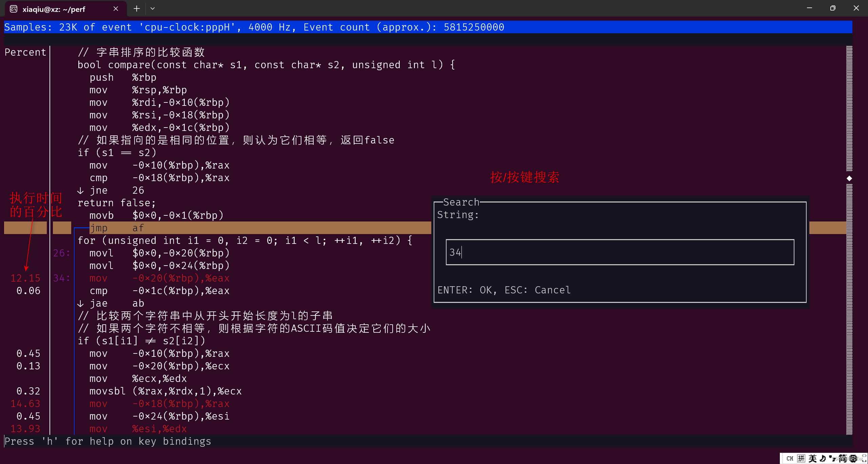Click the '// 字串排序的比较函数' comment line
The image size is (868, 464).
click(141, 52)
